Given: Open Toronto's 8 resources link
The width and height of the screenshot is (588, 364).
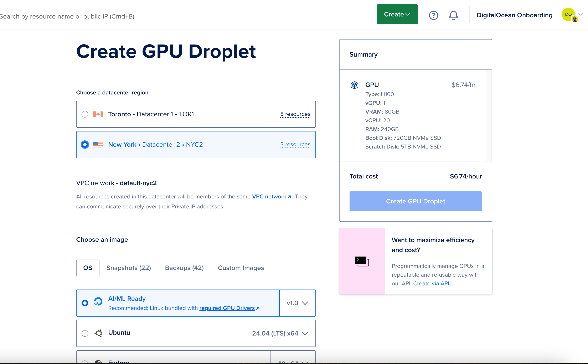Looking at the screenshot, I should (x=295, y=114).
